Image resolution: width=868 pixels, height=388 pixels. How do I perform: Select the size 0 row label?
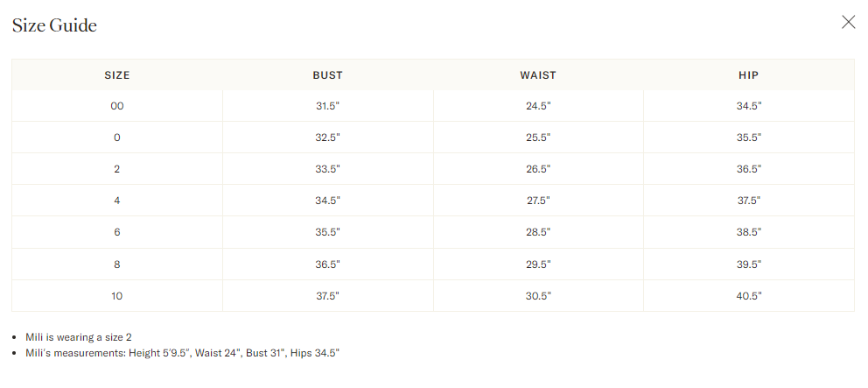116,138
